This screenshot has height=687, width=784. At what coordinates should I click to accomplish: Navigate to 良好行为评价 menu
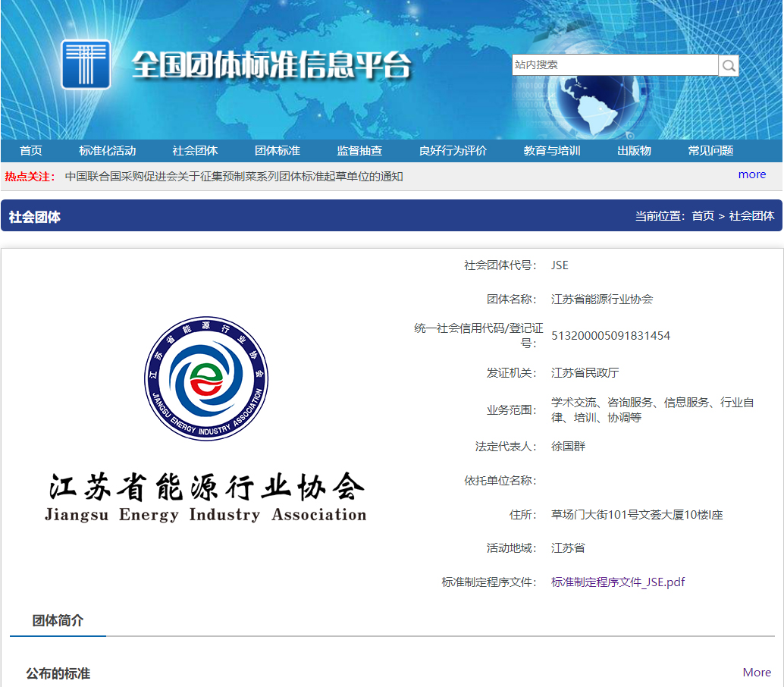coord(453,151)
